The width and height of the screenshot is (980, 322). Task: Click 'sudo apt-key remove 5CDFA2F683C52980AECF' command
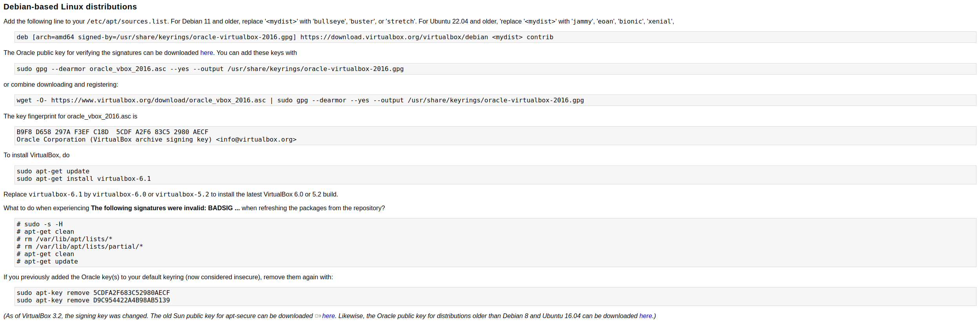coord(93,293)
